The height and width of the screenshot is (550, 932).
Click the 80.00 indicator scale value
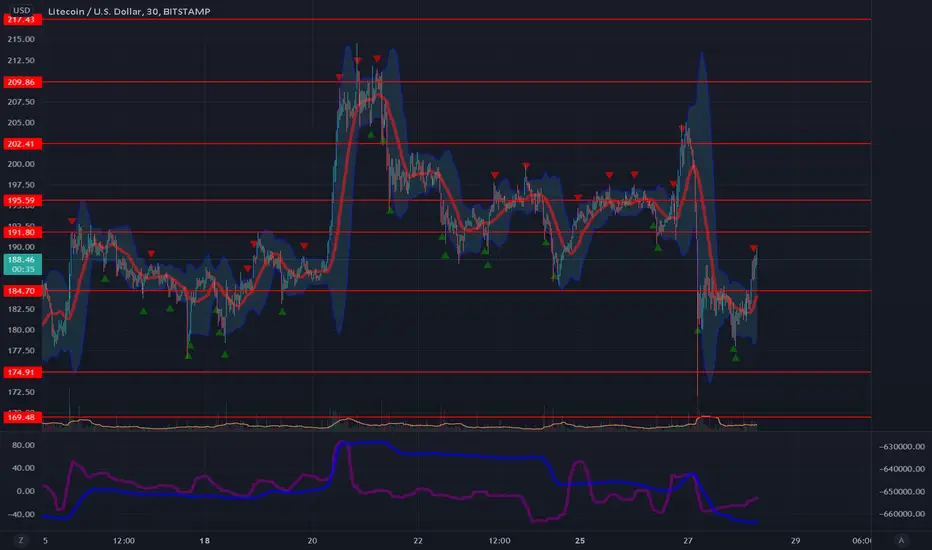click(23, 445)
